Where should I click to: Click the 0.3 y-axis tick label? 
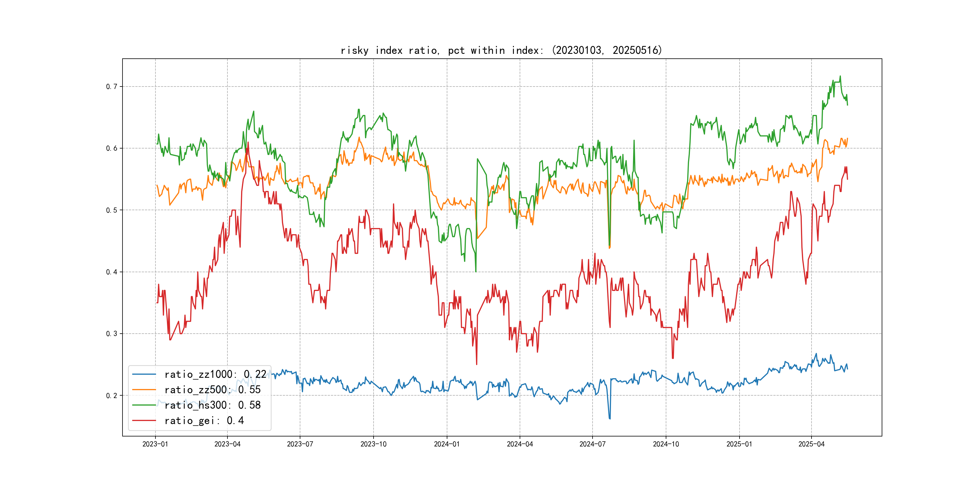click(x=112, y=334)
